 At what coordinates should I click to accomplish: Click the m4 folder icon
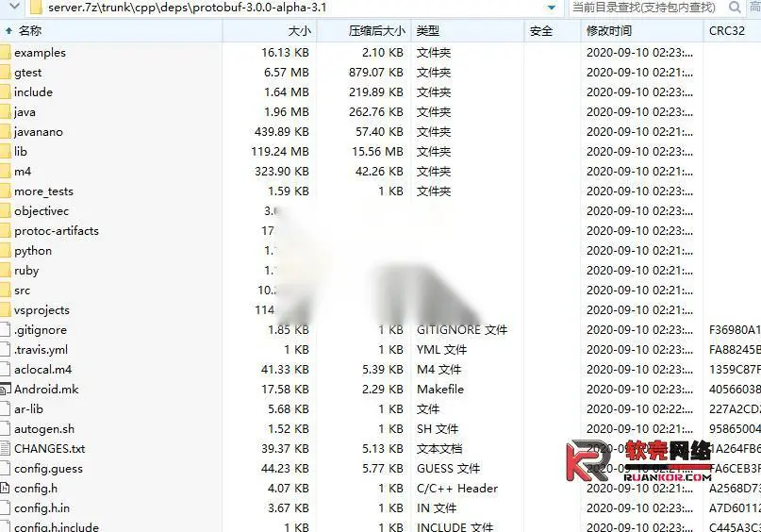(x=5, y=172)
